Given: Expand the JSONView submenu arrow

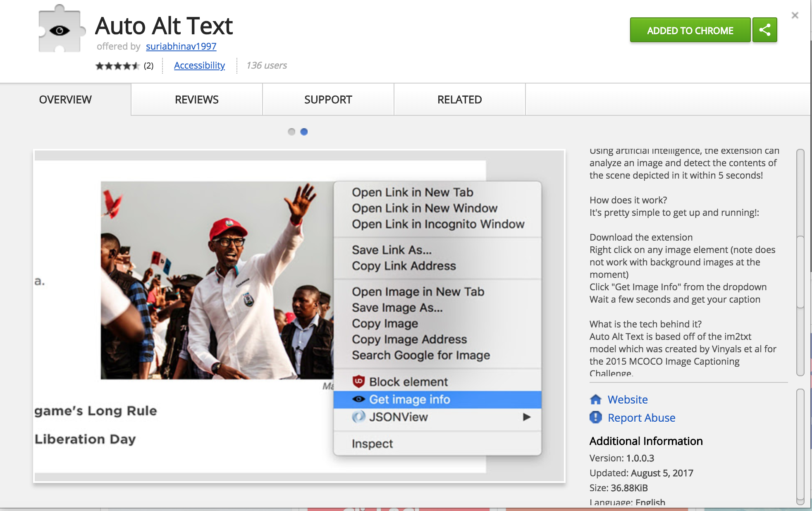Looking at the screenshot, I should tap(526, 417).
